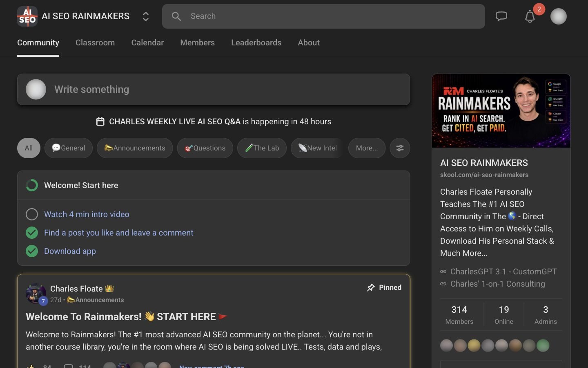
Task: Click the AI SEO RAINMAKERS sidebar title
Action: click(484, 163)
